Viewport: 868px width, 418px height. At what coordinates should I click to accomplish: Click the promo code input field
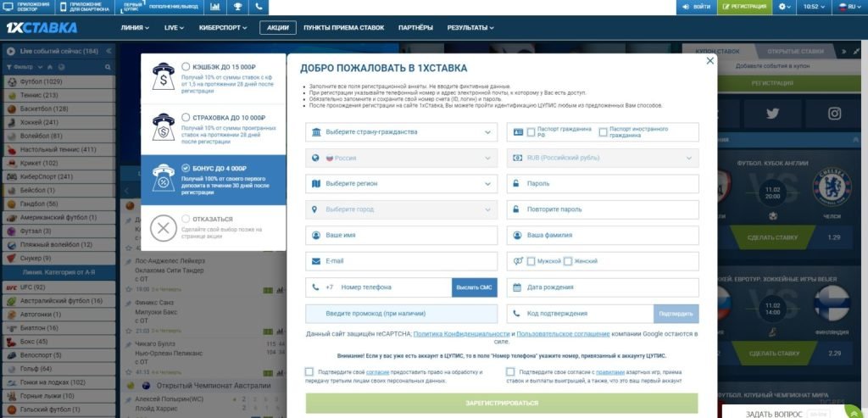(x=401, y=314)
